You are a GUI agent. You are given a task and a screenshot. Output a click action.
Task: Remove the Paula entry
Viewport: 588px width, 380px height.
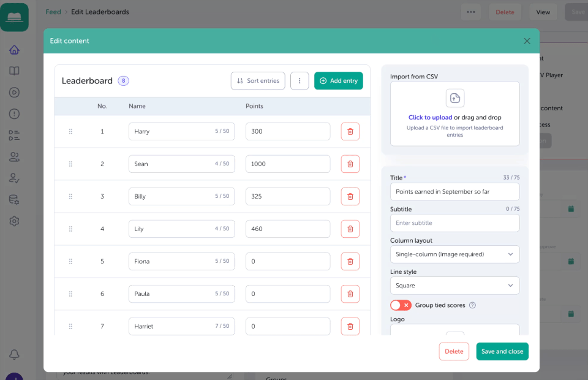coord(350,294)
